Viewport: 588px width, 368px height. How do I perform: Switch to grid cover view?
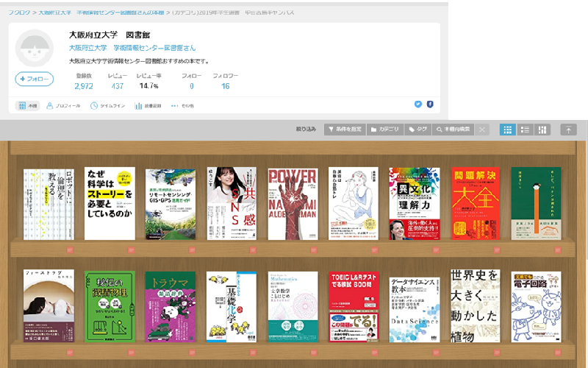507,130
